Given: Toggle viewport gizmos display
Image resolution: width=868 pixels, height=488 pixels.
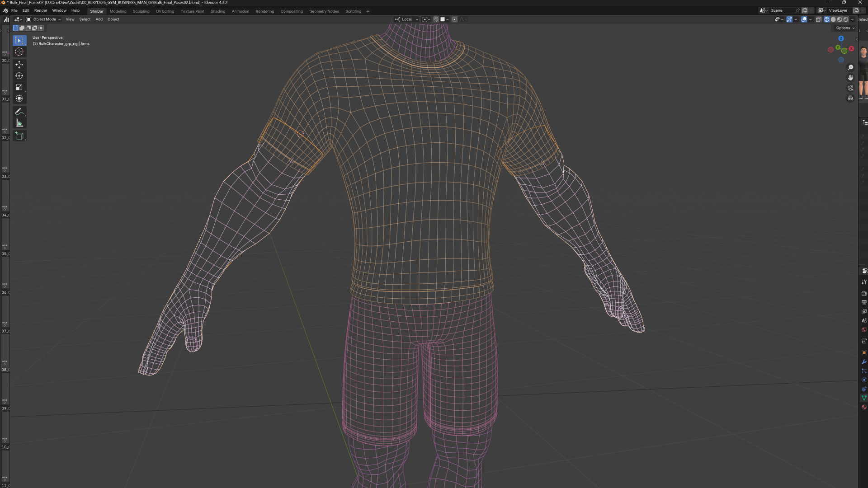Looking at the screenshot, I should tap(789, 19).
